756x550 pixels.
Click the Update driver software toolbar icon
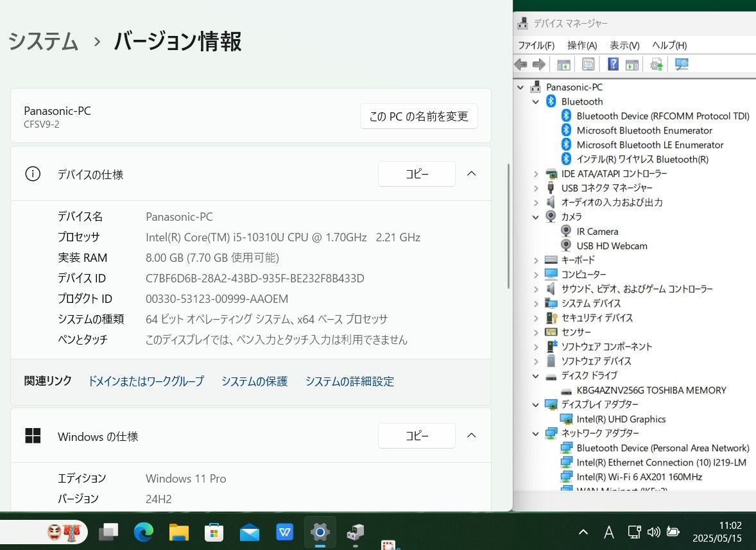[657, 64]
